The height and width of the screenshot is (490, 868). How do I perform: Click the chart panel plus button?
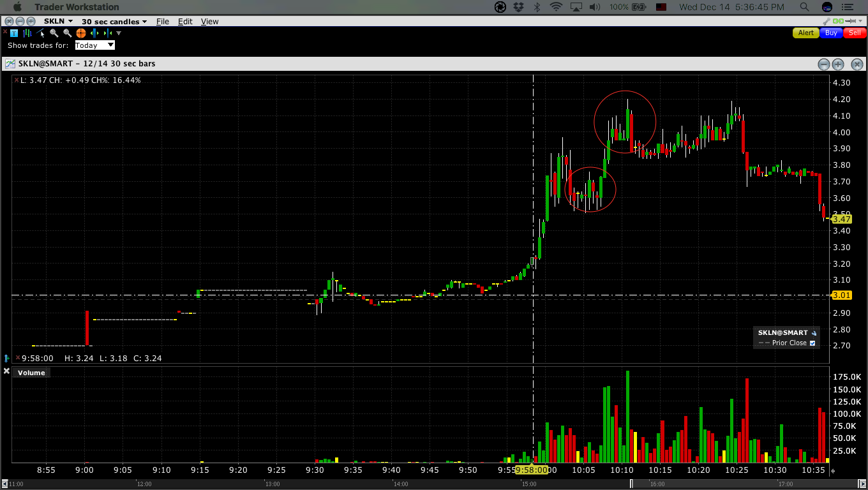838,64
